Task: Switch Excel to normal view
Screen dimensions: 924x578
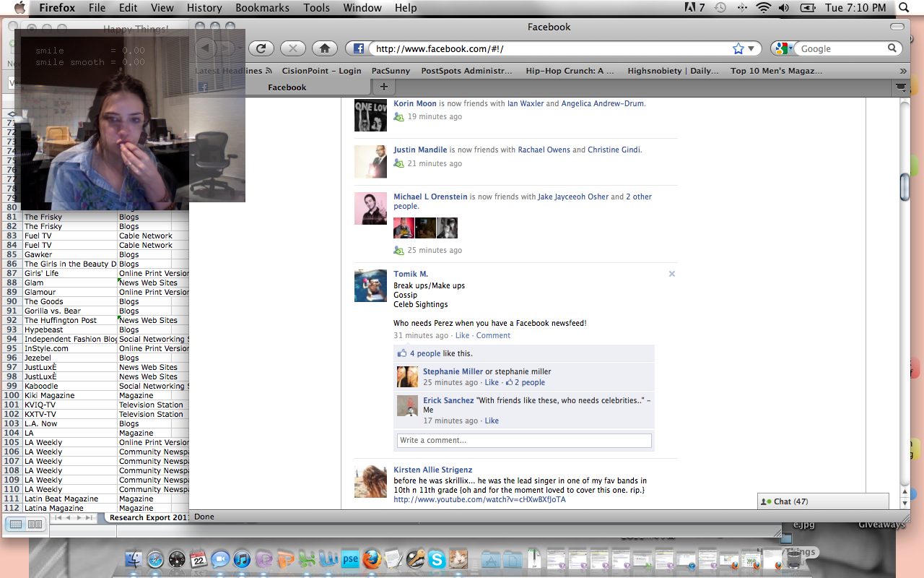Action: (x=17, y=524)
